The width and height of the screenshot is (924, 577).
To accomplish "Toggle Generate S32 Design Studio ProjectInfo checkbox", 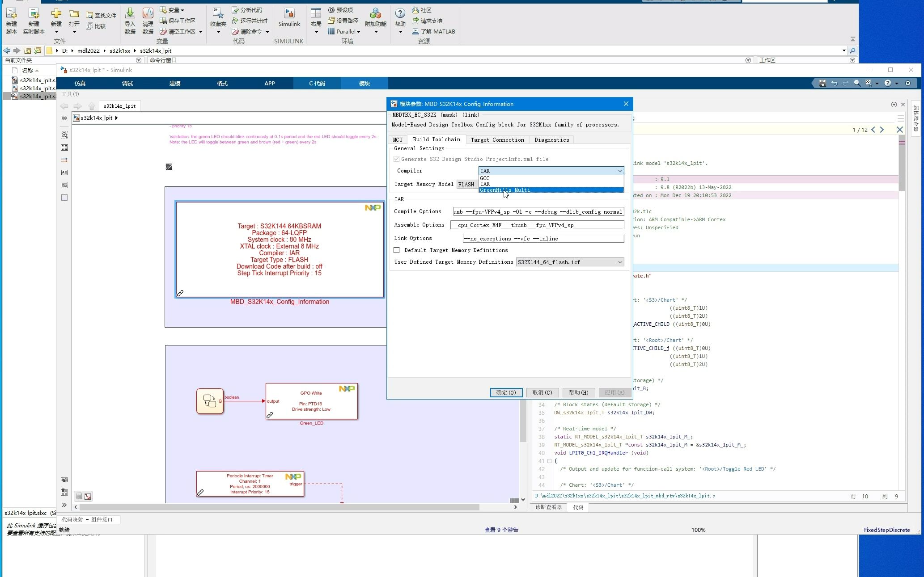I will [x=397, y=159].
